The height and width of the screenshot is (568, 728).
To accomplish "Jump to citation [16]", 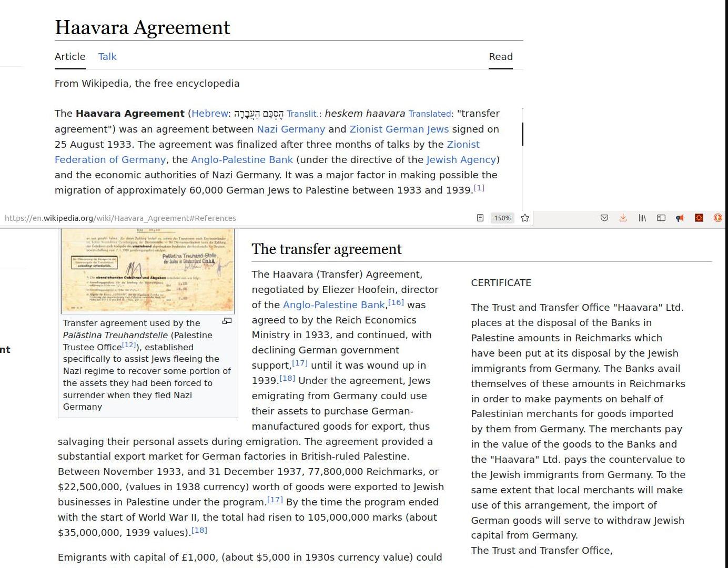I will 396,302.
